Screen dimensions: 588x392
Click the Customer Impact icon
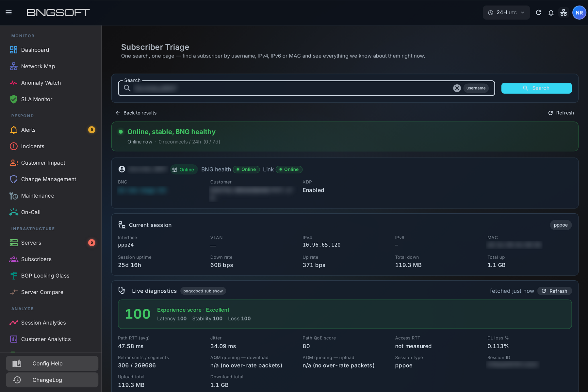[14, 163]
